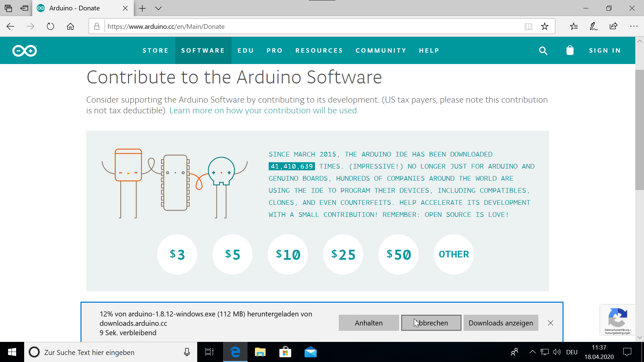
Task: Open the site search magnifier
Action: point(543,51)
